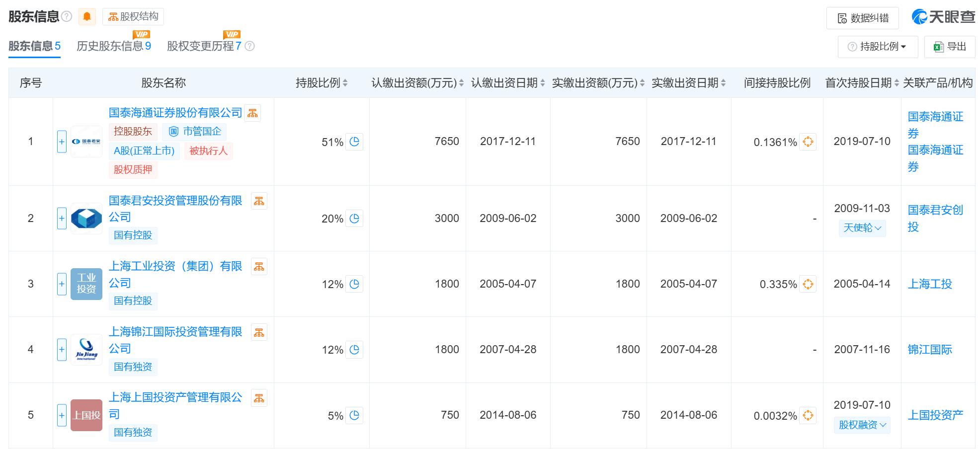Open the 持股比例 dropdown at top right

tap(877, 47)
